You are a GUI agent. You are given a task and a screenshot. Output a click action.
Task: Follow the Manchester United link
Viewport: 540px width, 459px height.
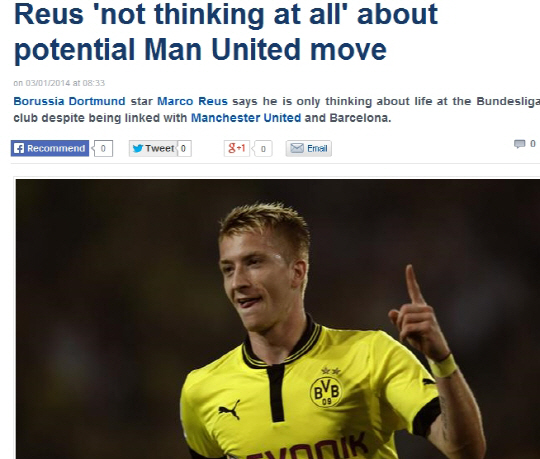(x=246, y=118)
